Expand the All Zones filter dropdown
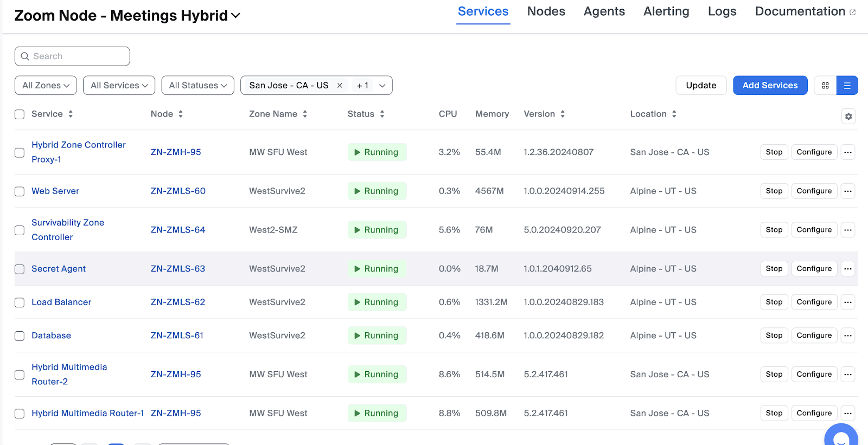 (x=46, y=86)
